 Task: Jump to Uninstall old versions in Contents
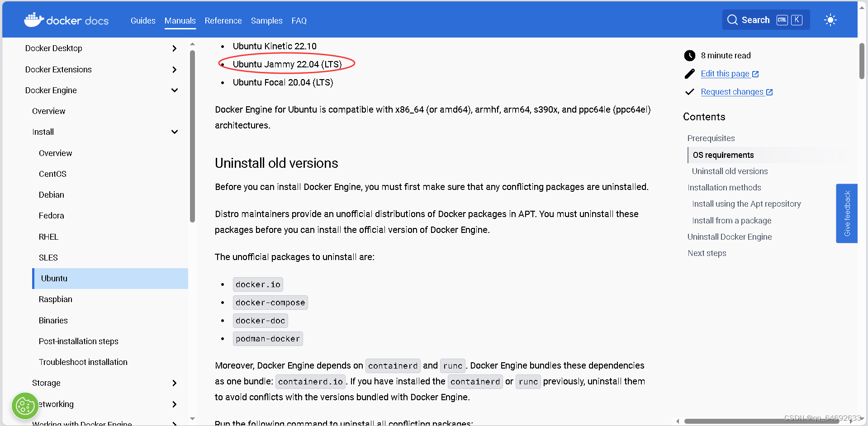point(730,171)
